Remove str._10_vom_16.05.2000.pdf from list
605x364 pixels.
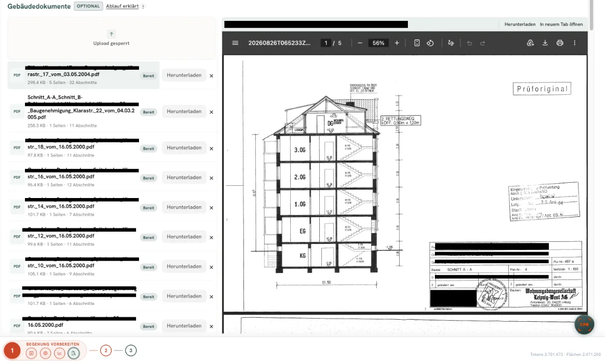coord(211,267)
